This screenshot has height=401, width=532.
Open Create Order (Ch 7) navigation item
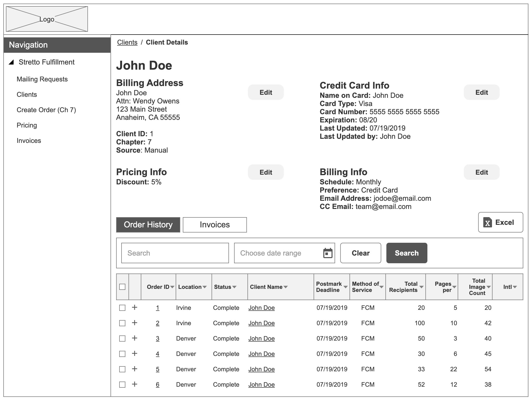pyautogui.click(x=46, y=110)
